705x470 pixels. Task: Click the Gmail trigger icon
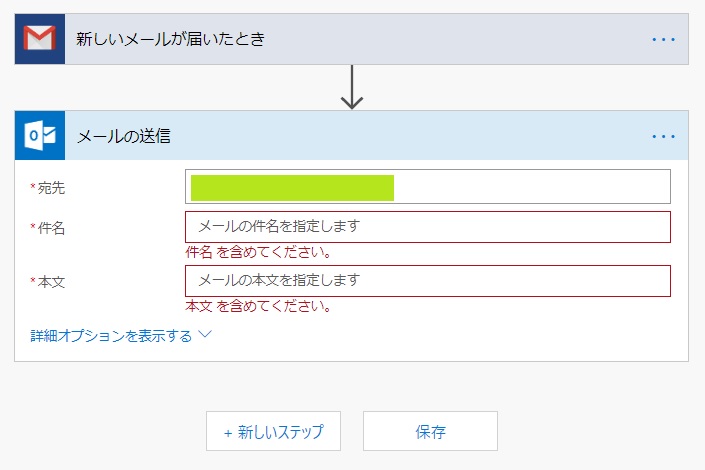point(40,39)
